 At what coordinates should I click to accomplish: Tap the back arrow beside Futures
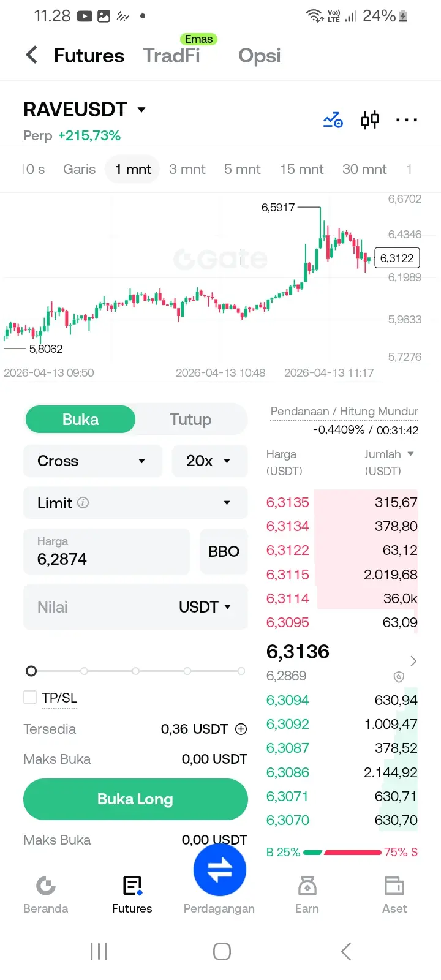pos(32,55)
